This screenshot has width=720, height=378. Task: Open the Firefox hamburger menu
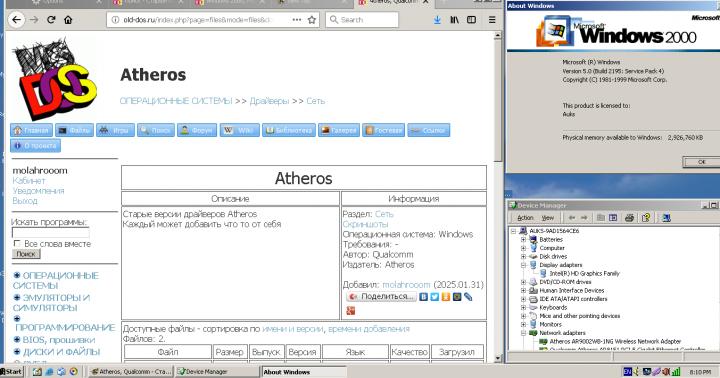[x=492, y=20]
